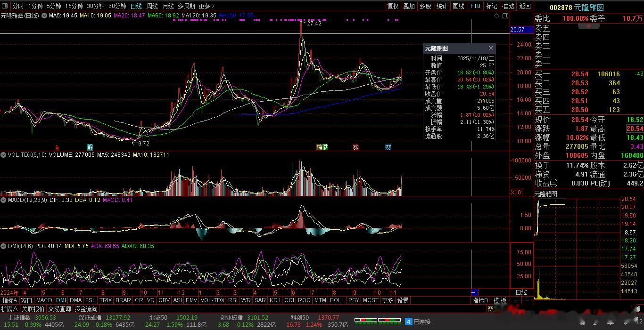Toggle 复权 price adjustment

pyautogui.click(x=393, y=6)
